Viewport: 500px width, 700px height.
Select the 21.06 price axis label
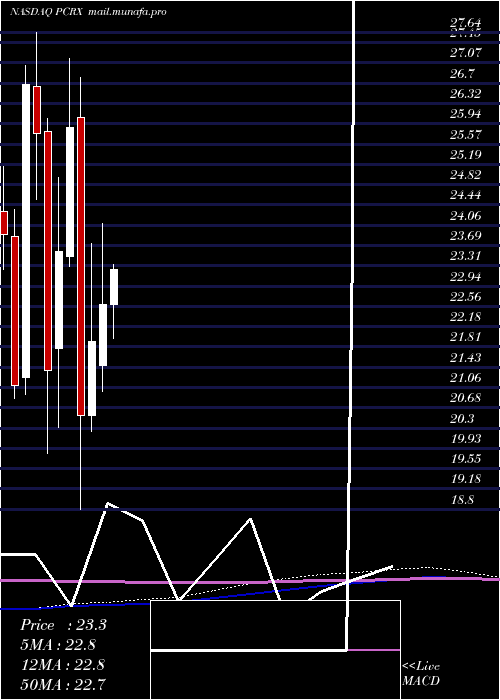(x=466, y=378)
